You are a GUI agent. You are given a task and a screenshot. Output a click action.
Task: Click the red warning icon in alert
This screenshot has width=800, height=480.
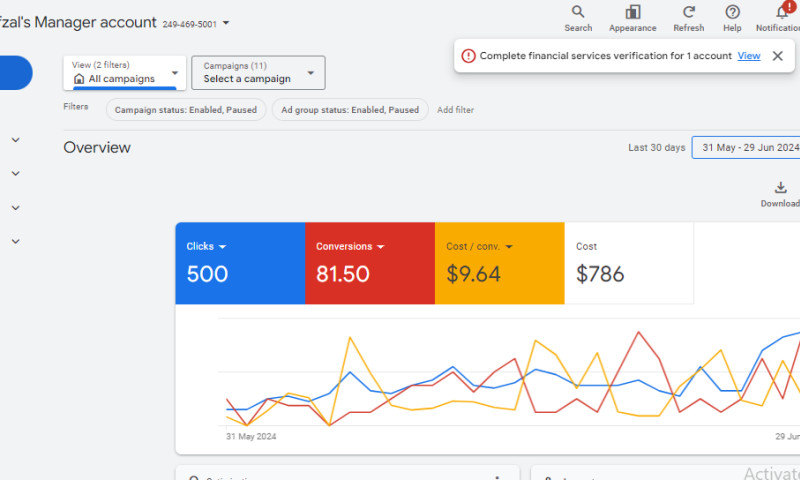pyautogui.click(x=467, y=56)
